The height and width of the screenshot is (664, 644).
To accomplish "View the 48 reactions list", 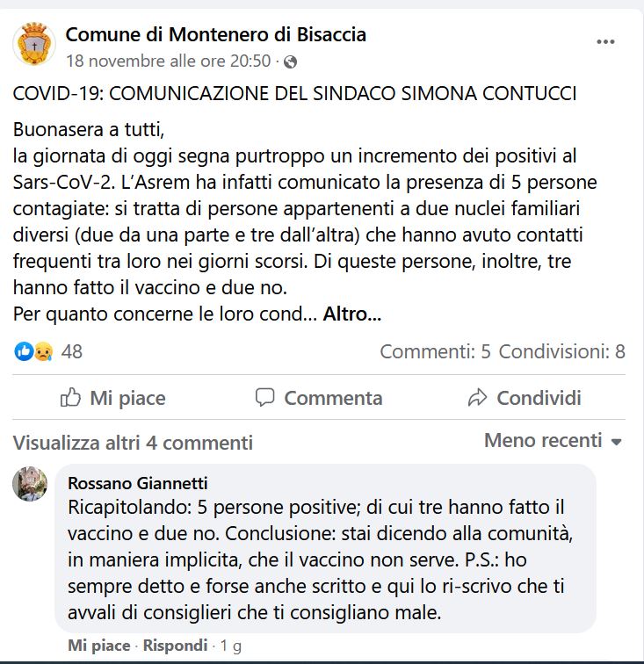I will point(71,351).
